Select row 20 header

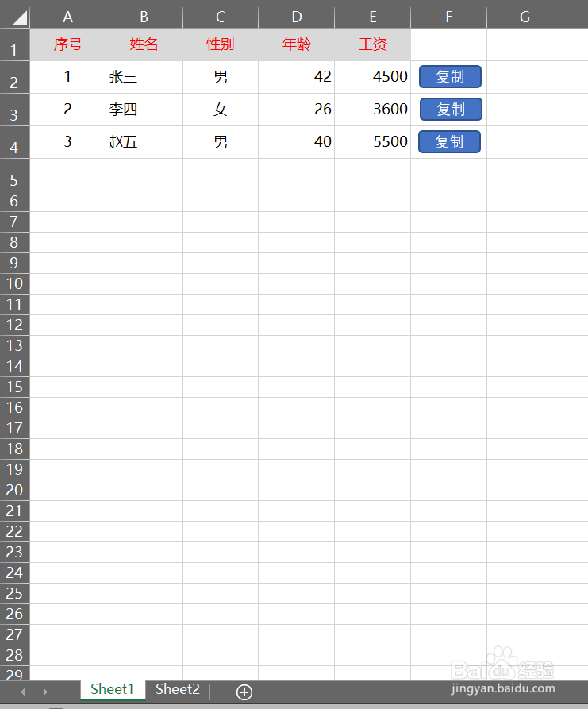(x=14, y=490)
